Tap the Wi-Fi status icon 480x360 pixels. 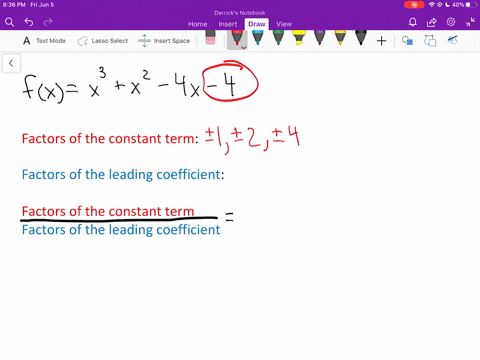click(432, 5)
